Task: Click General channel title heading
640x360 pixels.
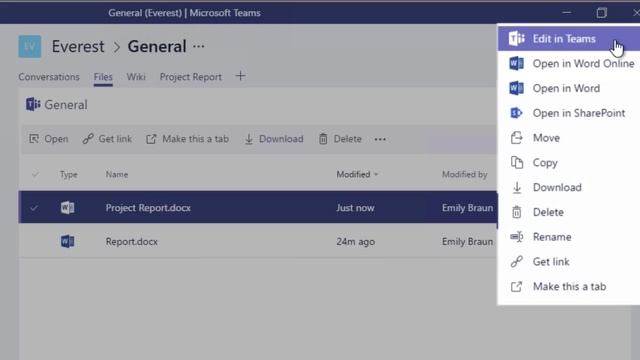Action: 157,47
